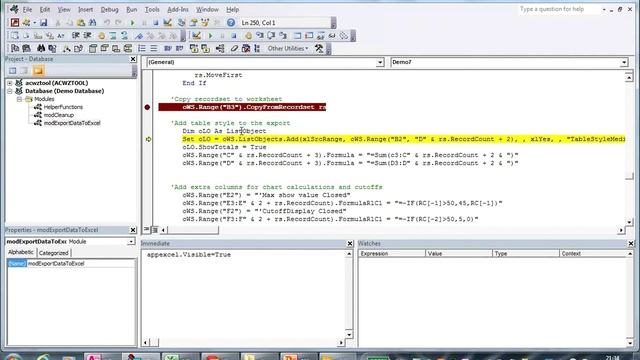Click the code window scroll-down arrow
Viewport: 640px width, 360px height.
(629, 222)
